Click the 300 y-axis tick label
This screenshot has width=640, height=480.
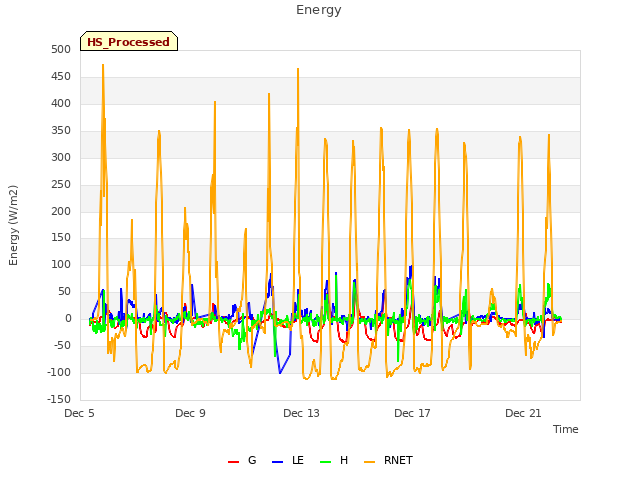[x=61, y=158]
